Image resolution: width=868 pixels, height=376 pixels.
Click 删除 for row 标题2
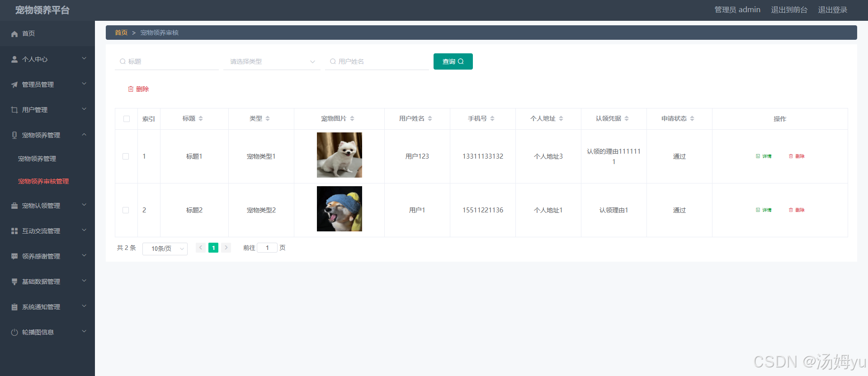(x=797, y=210)
